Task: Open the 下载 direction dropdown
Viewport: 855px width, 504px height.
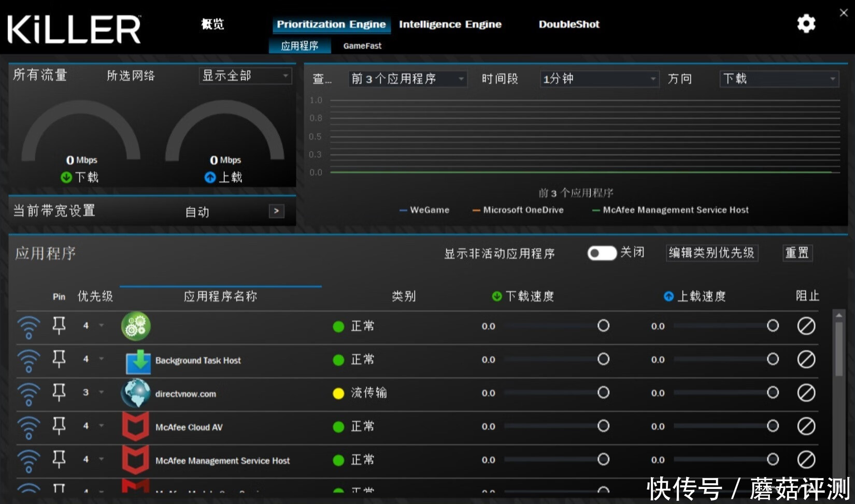Action: pyautogui.click(x=779, y=79)
